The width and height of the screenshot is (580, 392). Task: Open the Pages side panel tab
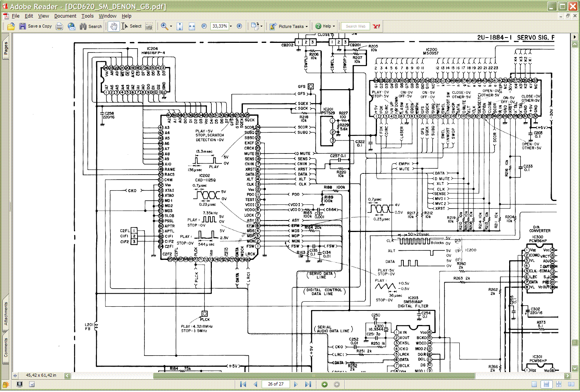click(5, 48)
